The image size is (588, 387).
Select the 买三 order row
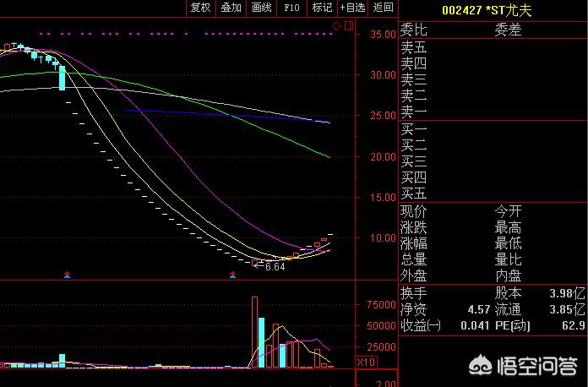tap(493, 161)
